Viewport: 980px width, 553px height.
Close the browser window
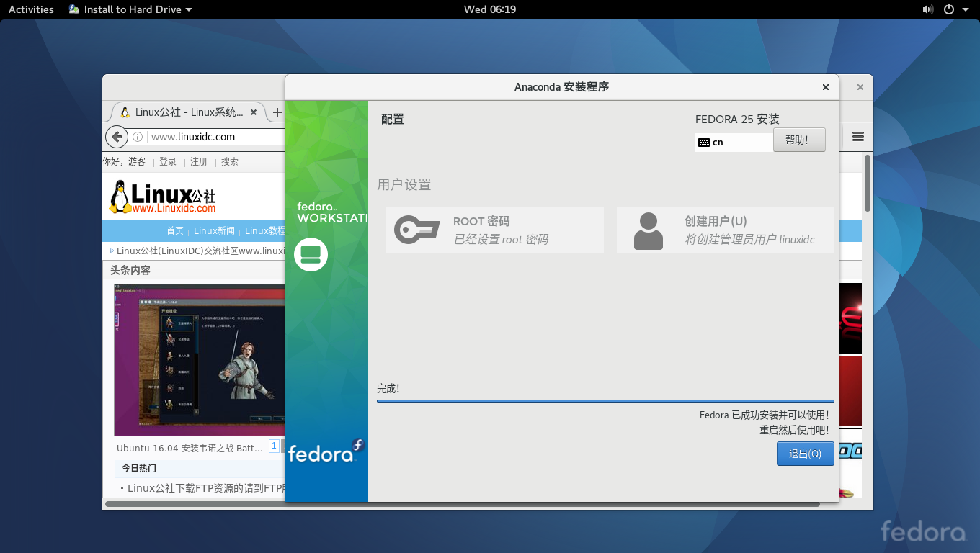point(860,87)
